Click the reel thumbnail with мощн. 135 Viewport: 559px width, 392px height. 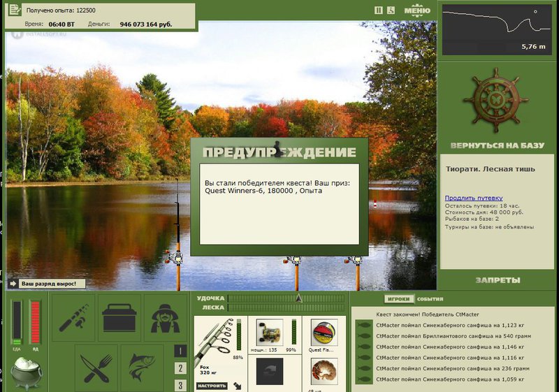tap(270, 333)
